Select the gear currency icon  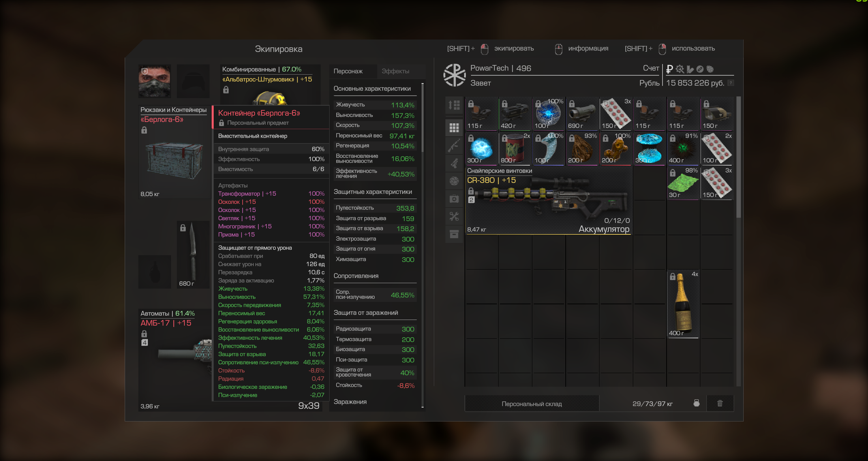pos(680,69)
